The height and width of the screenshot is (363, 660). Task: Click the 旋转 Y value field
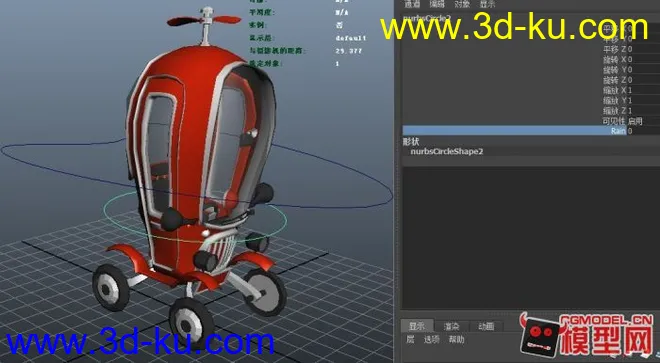(643, 69)
